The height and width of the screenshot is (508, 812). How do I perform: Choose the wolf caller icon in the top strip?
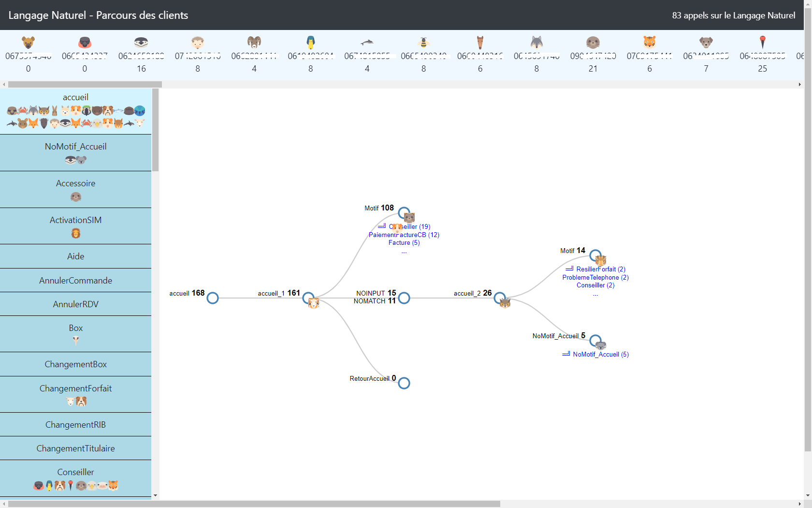[536, 42]
